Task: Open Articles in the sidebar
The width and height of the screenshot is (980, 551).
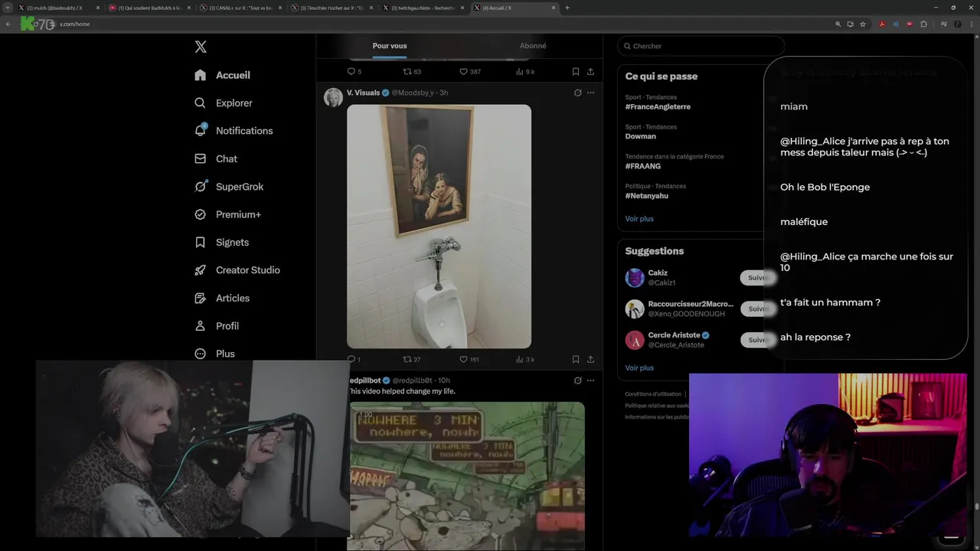Action: pos(222,298)
